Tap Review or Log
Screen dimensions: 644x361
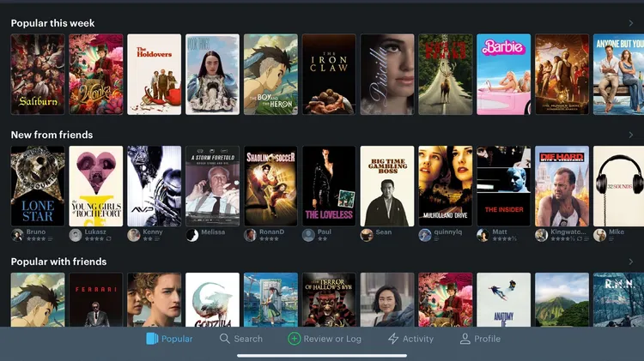[x=325, y=339]
